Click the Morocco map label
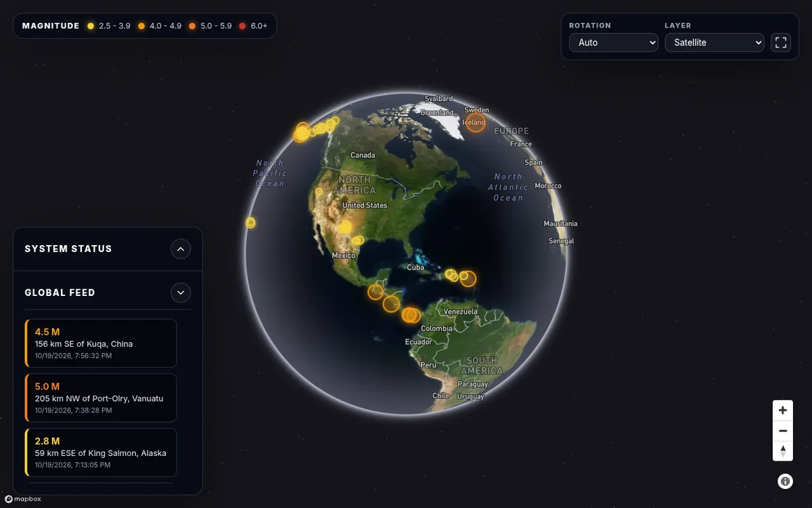 [x=548, y=186]
